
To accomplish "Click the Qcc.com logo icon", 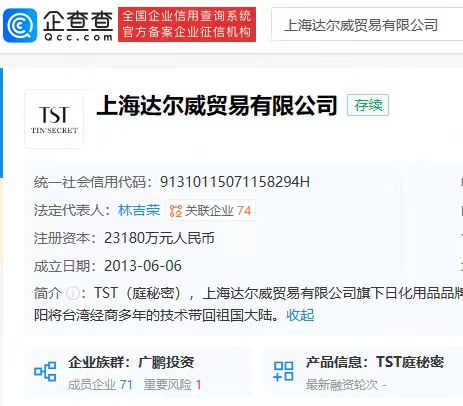I will pyautogui.click(x=20, y=26).
